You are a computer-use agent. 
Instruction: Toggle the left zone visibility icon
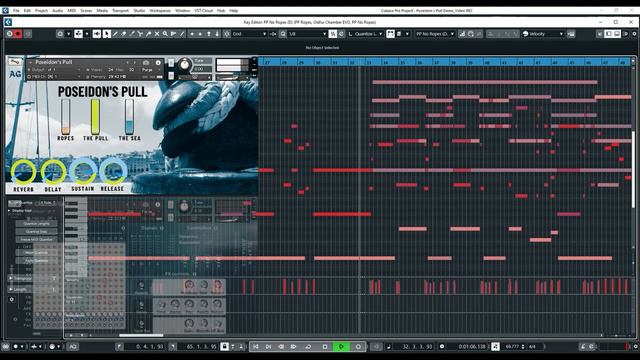tap(608, 34)
